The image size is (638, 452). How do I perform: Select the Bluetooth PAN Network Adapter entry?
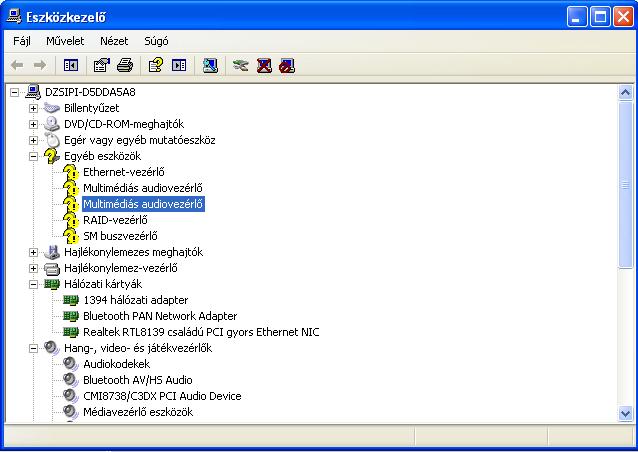(160, 316)
